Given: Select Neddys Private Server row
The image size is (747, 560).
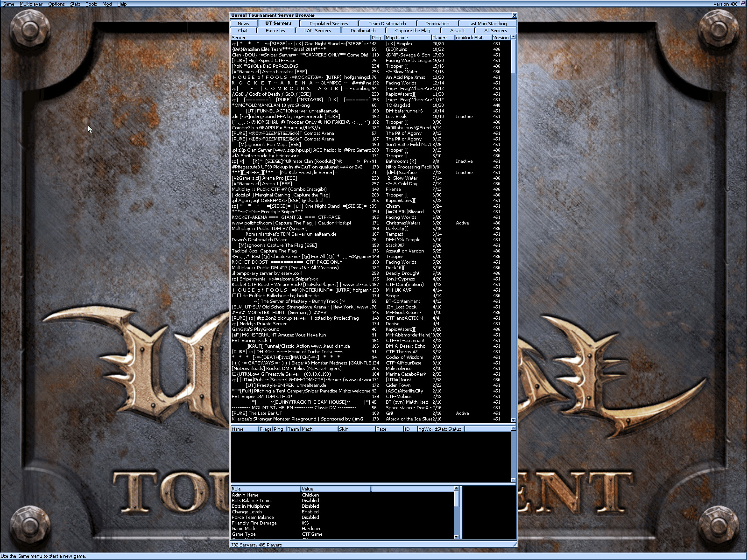Looking at the screenshot, I should click(371, 323).
